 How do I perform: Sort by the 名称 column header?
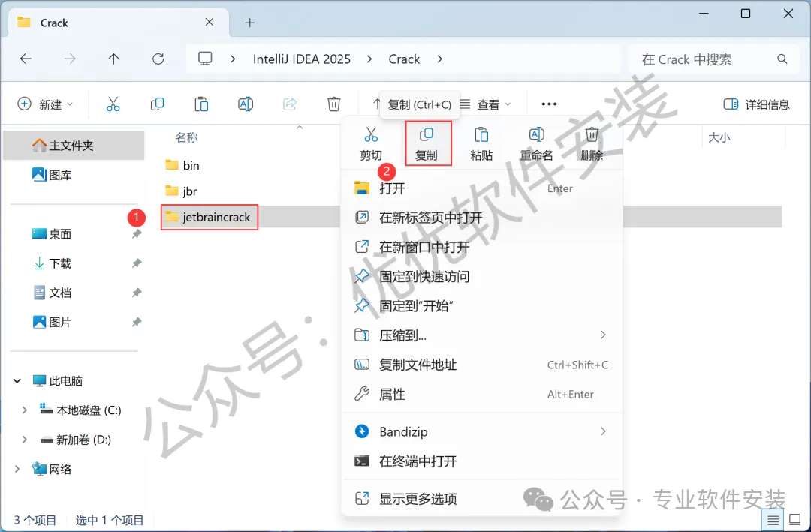pyautogui.click(x=187, y=137)
